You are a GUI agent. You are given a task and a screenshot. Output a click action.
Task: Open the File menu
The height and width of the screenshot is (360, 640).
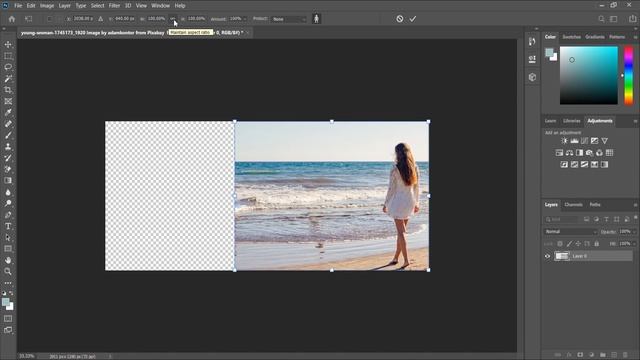[18, 6]
